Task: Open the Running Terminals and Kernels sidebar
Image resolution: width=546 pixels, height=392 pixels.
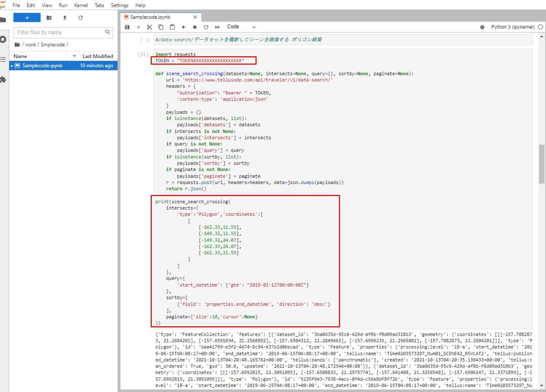Action: pos(3,39)
